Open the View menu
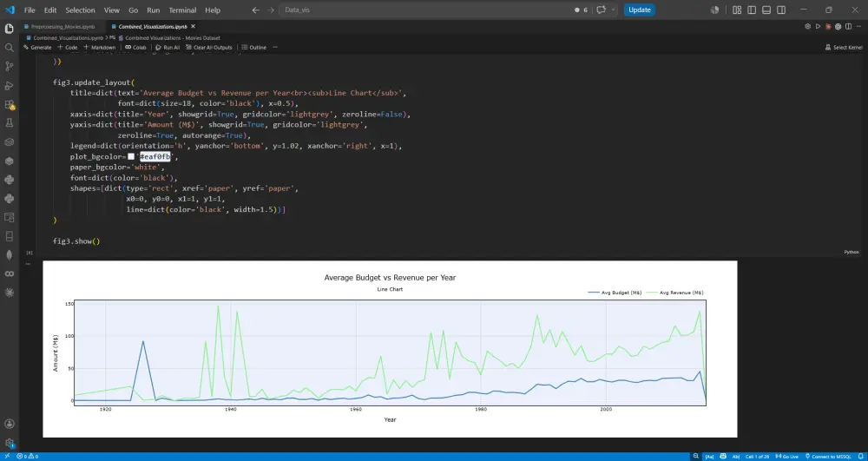The height and width of the screenshot is (461, 868). [x=112, y=10]
